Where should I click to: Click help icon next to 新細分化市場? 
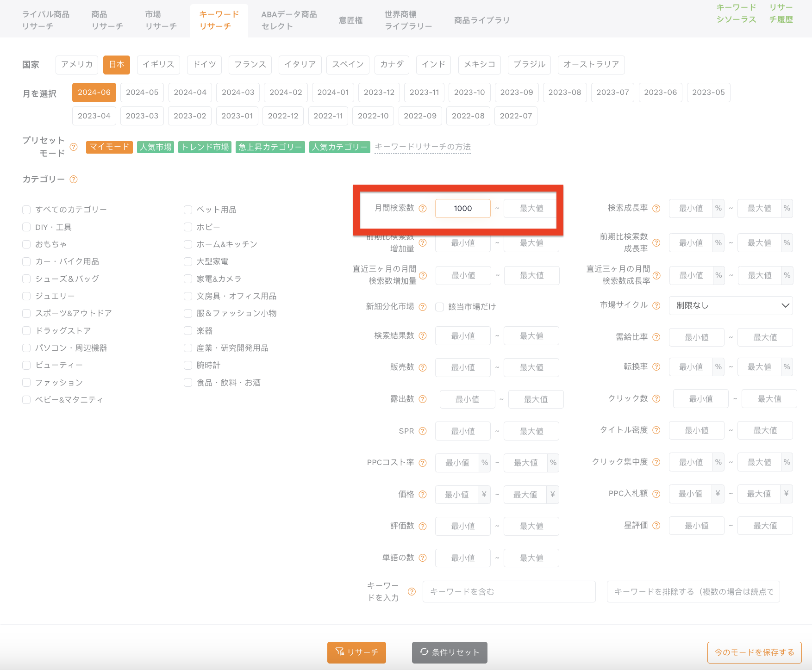click(423, 307)
